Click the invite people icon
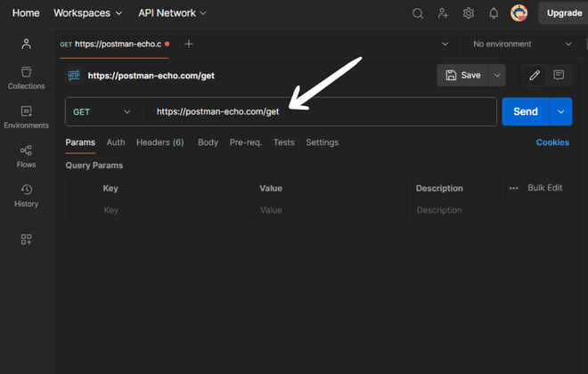The height and width of the screenshot is (374, 588). tap(443, 13)
